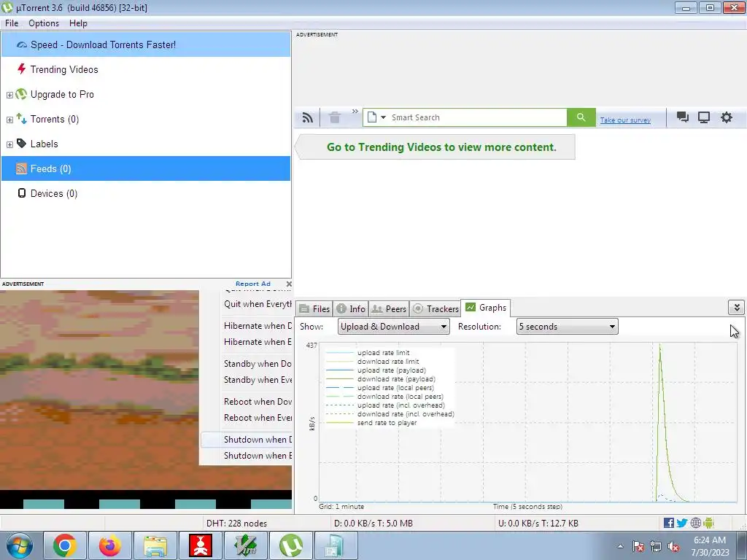Open the Windows Start button
This screenshot has height=560, width=747.
tap(20, 545)
